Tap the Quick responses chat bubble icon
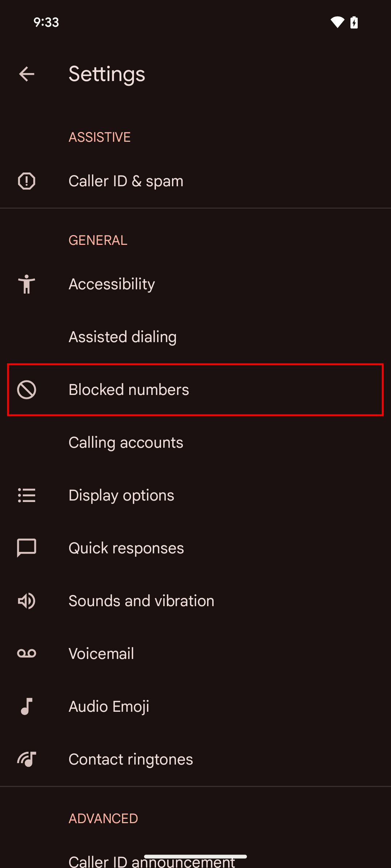 point(26,548)
